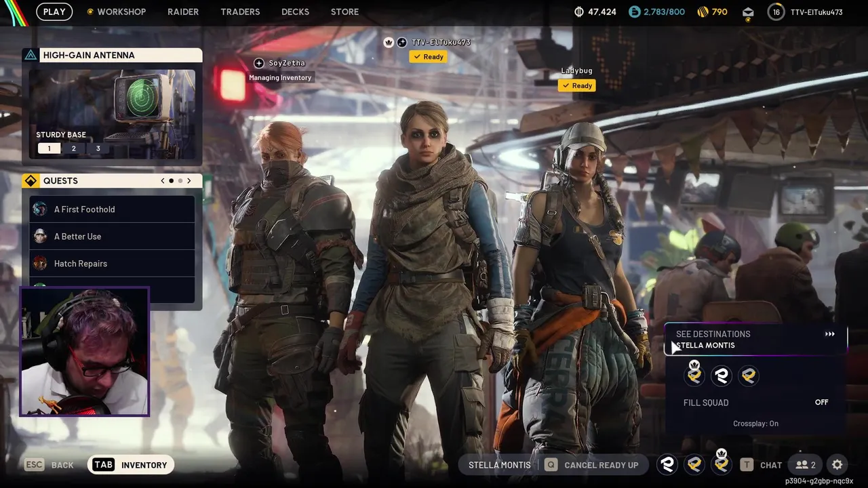The width and height of the screenshot is (868, 488).
Task: Click the Sturdy Base label
Action: tap(61, 135)
